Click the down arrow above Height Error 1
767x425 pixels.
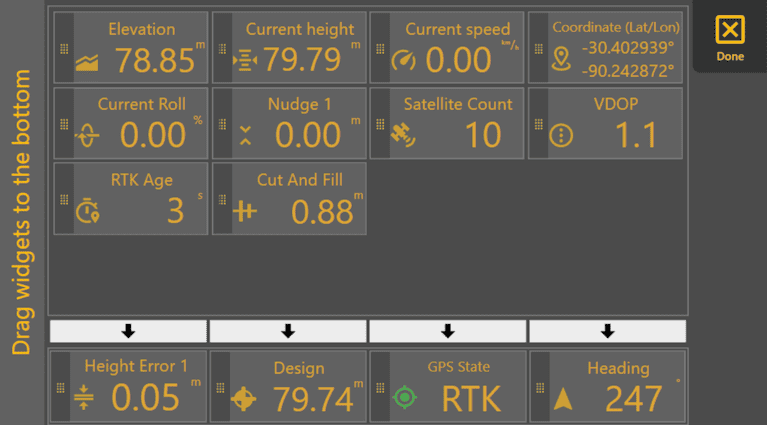[128, 331]
